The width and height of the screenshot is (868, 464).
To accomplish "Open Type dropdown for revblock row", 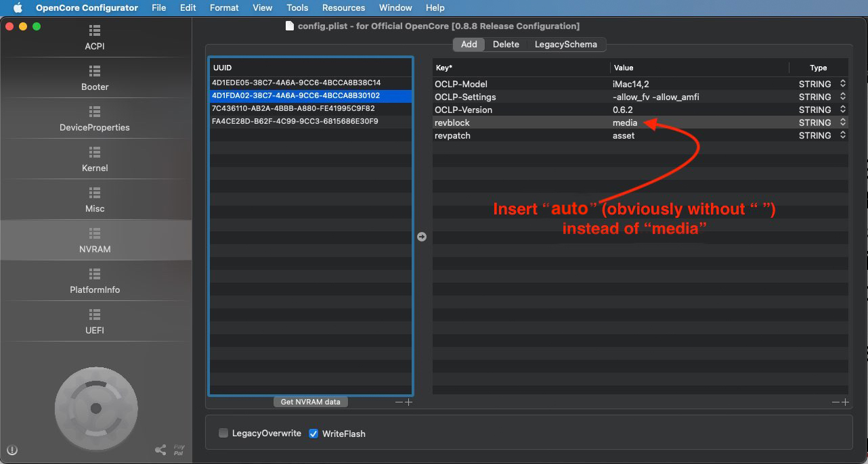I will [x=843, y=122].
